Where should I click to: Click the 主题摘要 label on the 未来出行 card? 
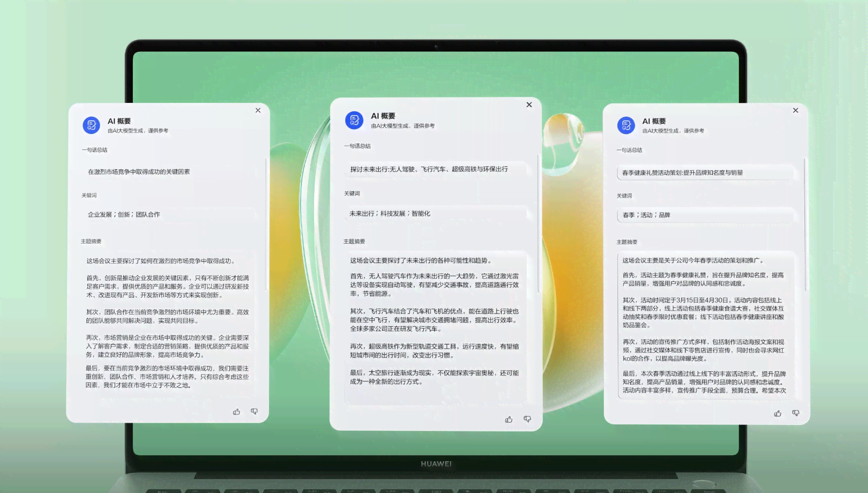pyautogui.click(x=354, y=242)
